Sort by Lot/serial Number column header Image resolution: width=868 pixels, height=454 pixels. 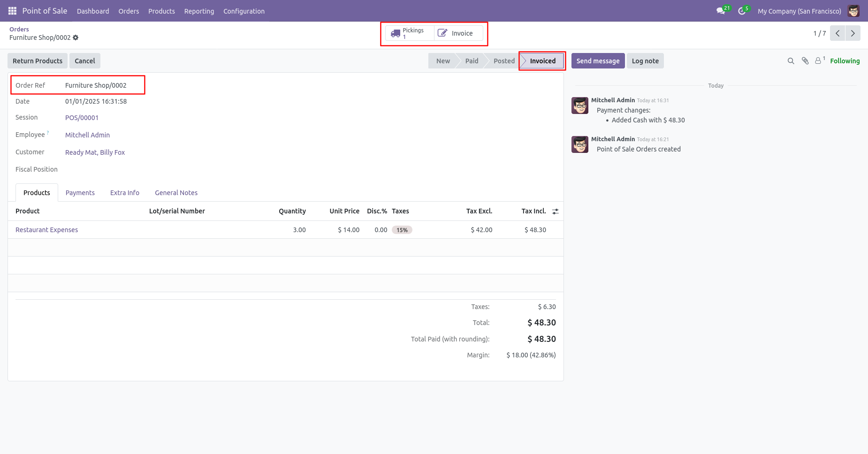point(177,211)
